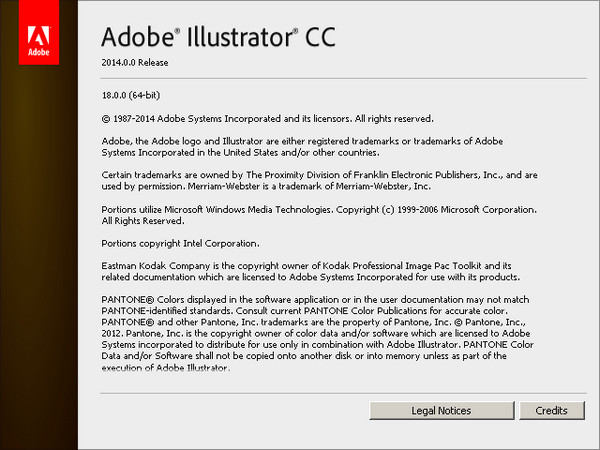Click the Adobe Illustrator CC title
This screenshot has width=600, height=450.
(218, 37)
